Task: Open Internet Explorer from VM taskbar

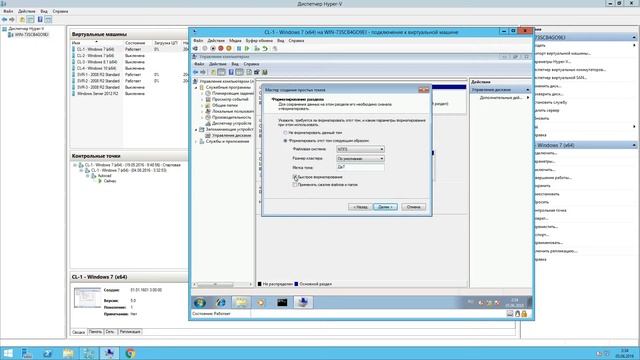Action: 221,302
